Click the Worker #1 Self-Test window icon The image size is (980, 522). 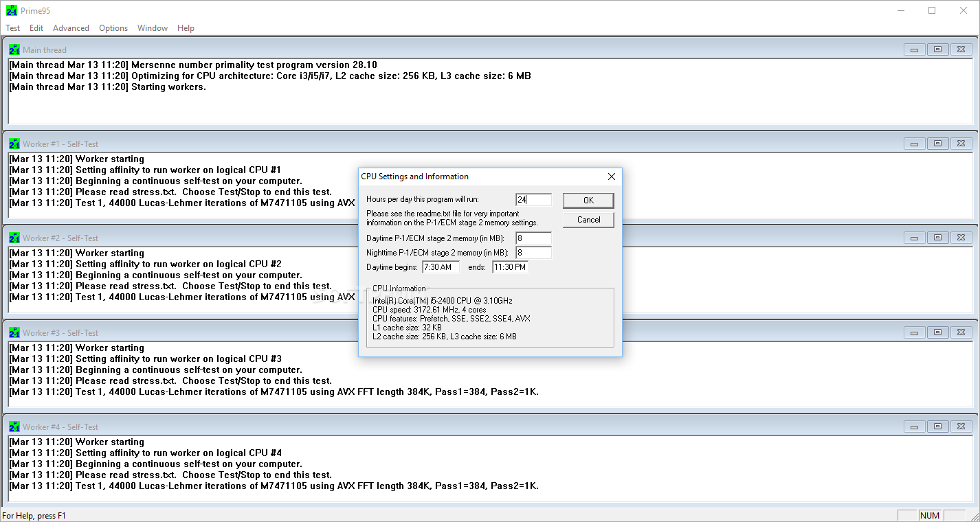14,144
